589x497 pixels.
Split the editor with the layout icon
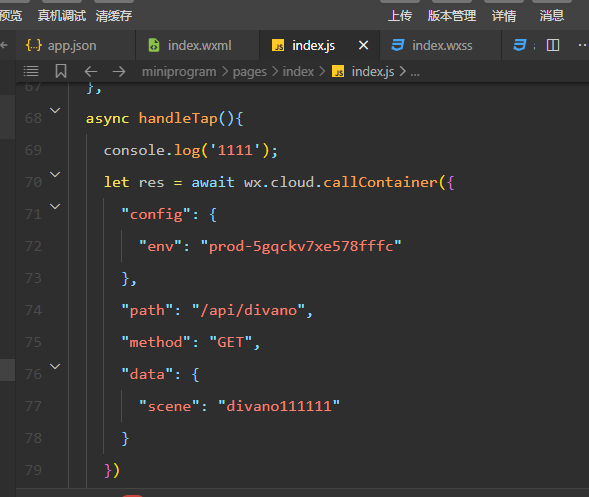pos(553,45)
